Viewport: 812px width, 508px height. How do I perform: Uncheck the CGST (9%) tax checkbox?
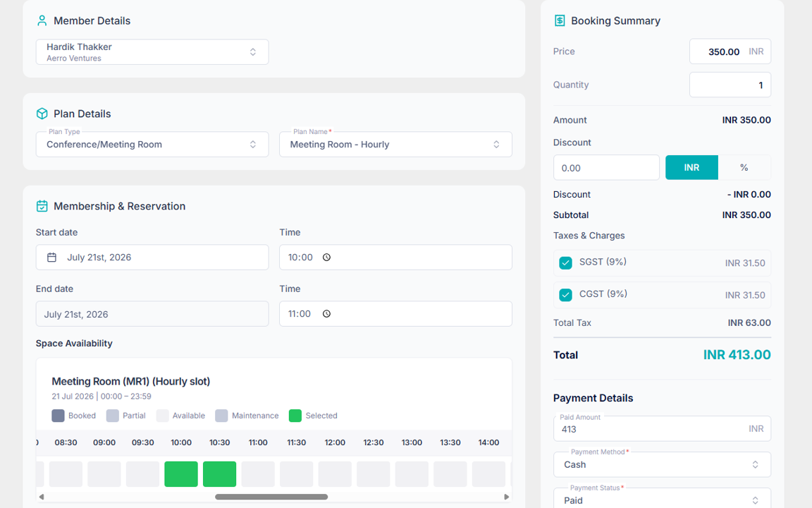pyautogui.click(x=565, y=295)
